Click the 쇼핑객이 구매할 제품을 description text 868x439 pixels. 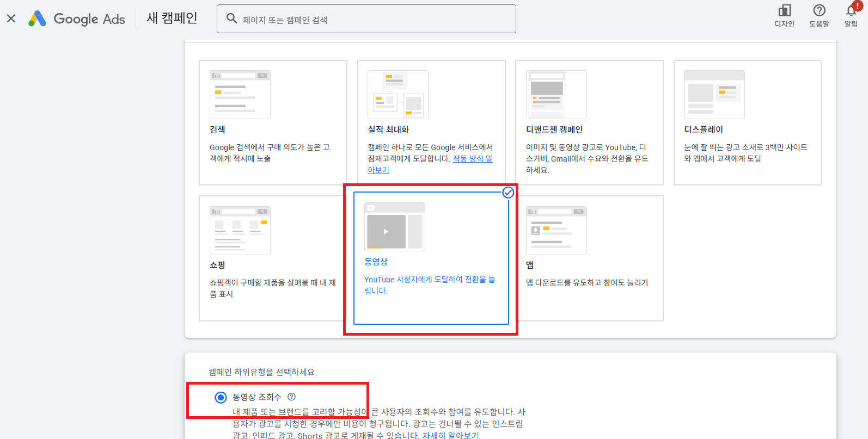(x=273, y=288)
